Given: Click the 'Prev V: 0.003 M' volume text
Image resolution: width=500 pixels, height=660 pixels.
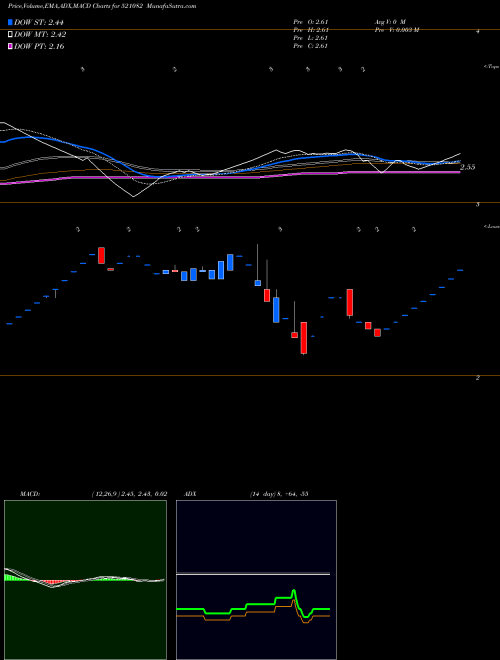Looking at the screenshot, I should pos(396,30).
